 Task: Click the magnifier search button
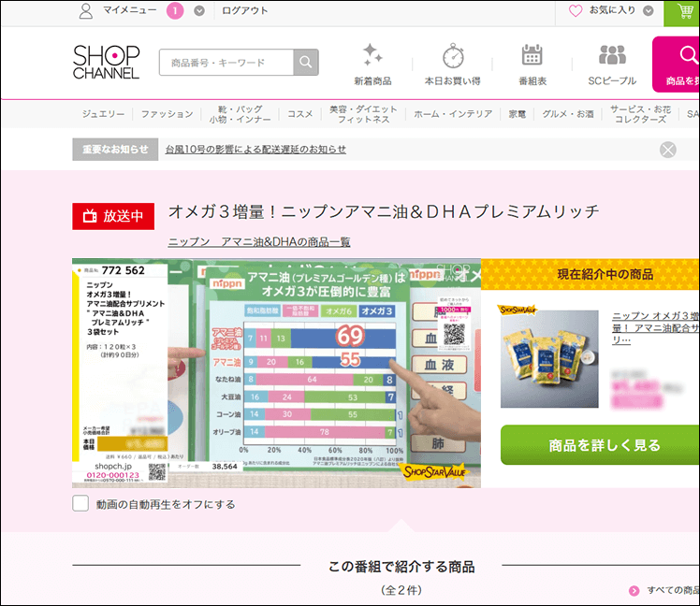point(306,63)
